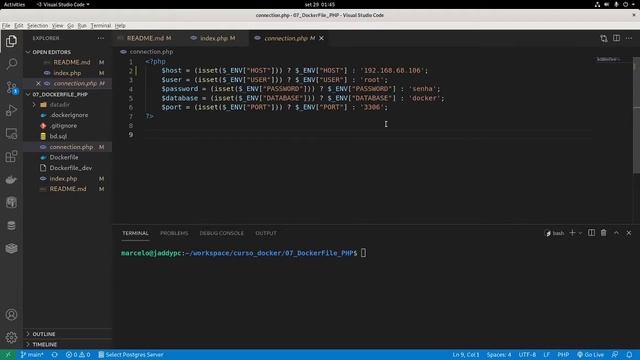
Task: Open the Manage gear icon
Action: pos(11,338)
